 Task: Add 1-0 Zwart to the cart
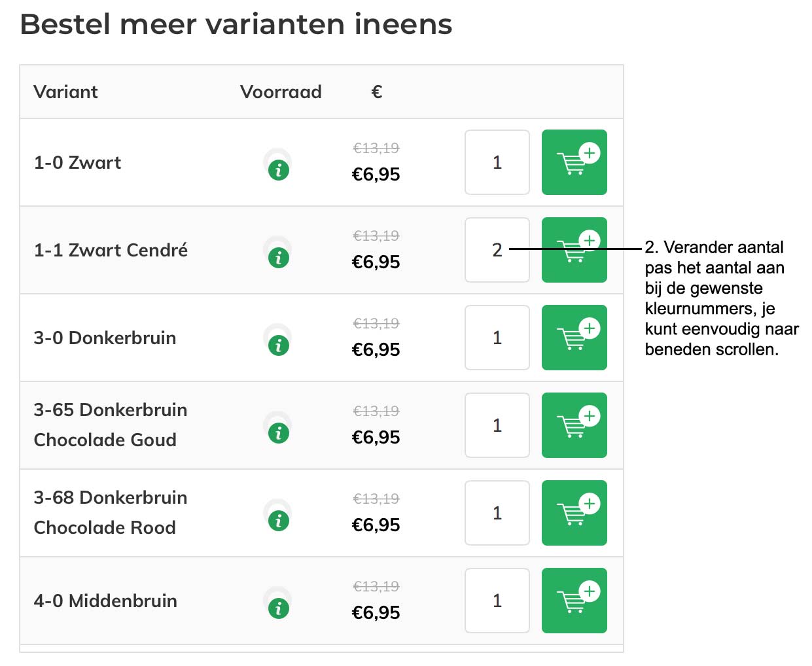[x=574, y=162]
